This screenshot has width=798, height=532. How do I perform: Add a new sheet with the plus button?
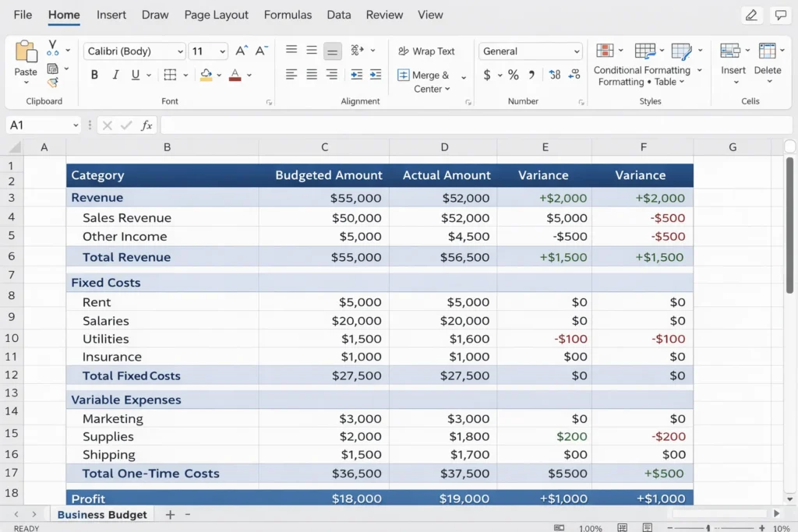click(170, 514)
